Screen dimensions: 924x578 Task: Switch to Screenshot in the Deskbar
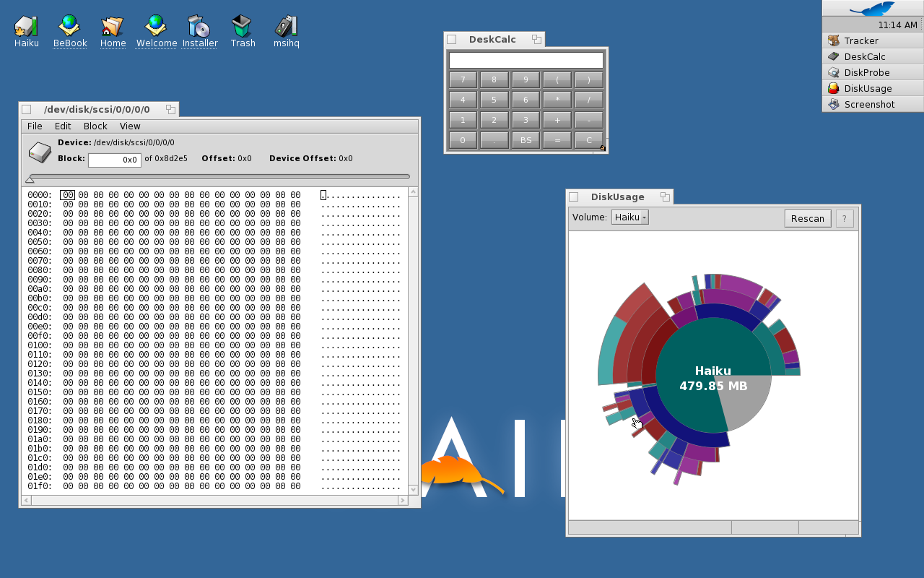point(873,104)
